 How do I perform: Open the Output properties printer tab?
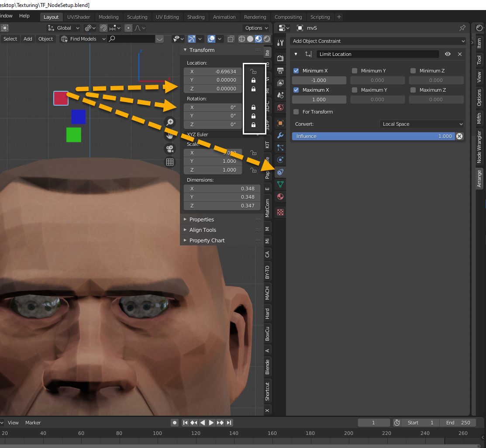pos(280,71)
